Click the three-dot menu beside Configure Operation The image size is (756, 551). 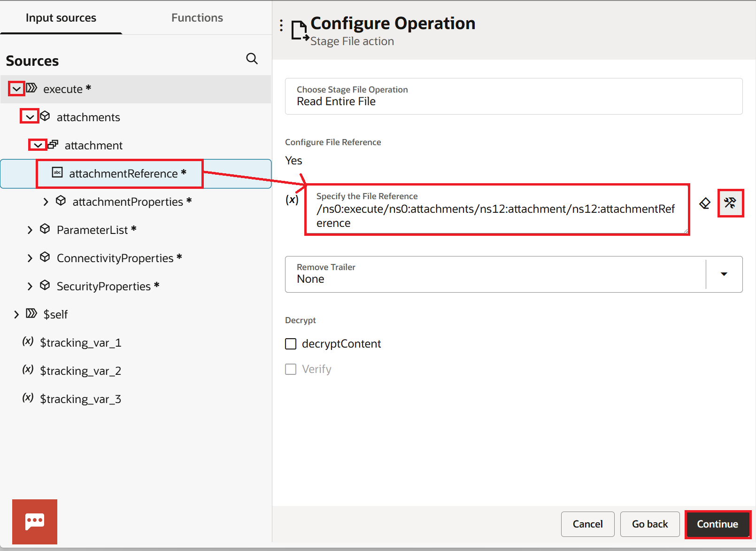coord(281,25)
